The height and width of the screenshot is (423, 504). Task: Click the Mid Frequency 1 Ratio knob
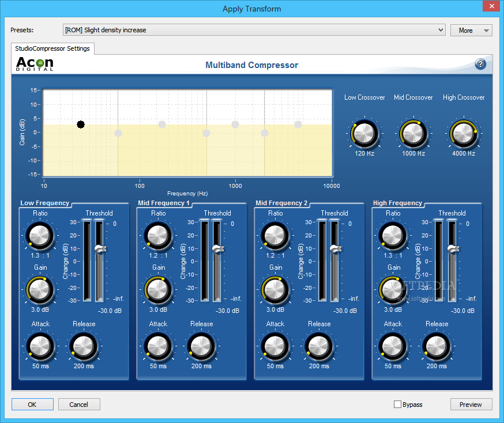[158, 236]
